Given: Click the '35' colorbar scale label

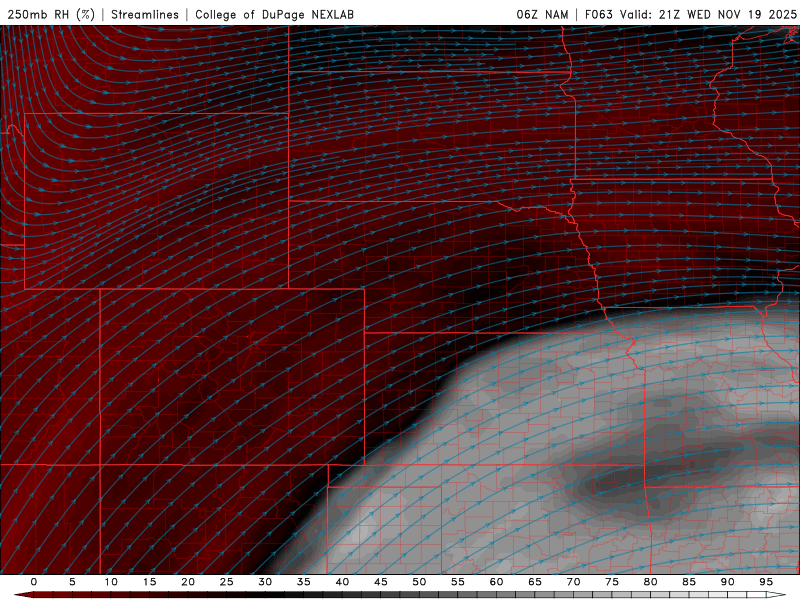Looking at the screenshot, I should pos(304,582).
